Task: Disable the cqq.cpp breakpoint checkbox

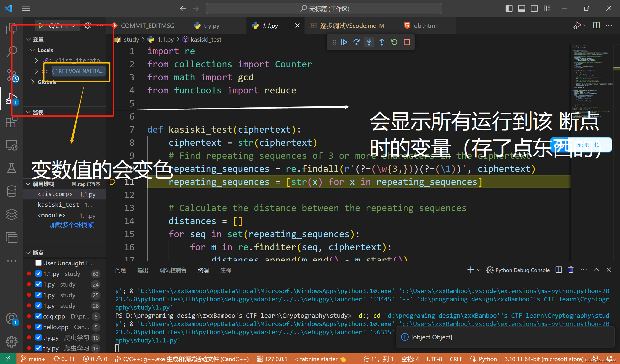Action: [38, 316]
